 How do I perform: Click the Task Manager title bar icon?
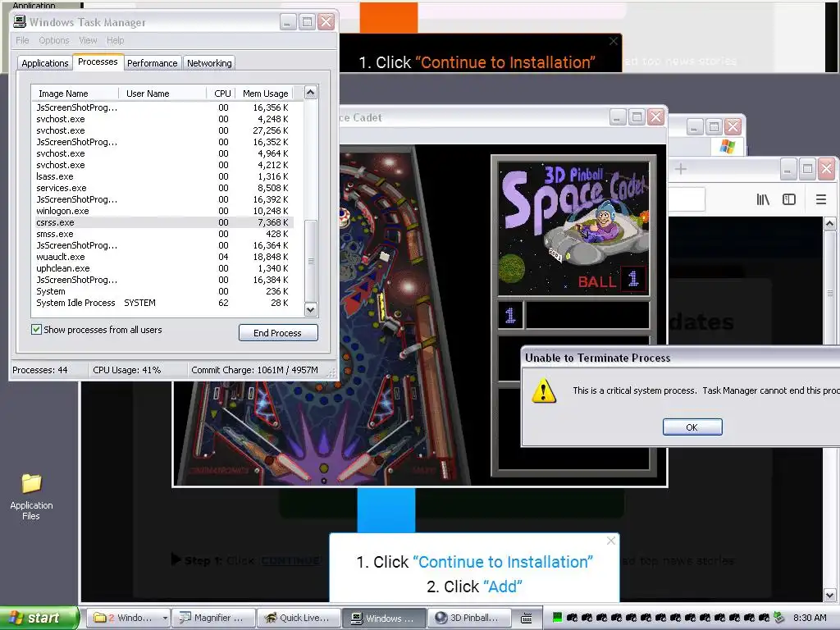pos(20,21)
